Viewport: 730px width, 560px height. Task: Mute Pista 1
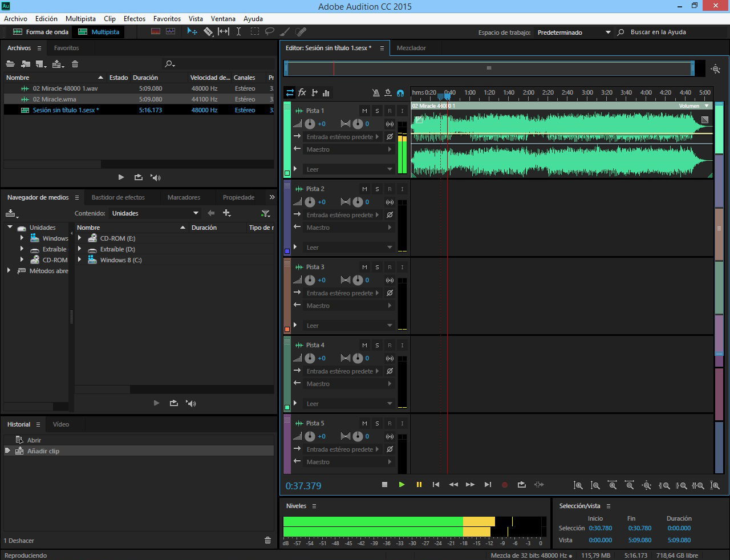tap(364, 110)
